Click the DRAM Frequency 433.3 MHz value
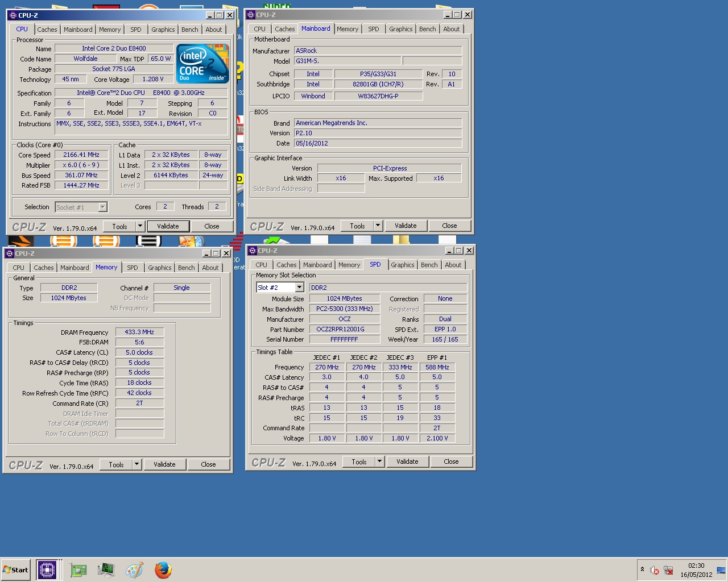The image size is (728, 582). 139,332
